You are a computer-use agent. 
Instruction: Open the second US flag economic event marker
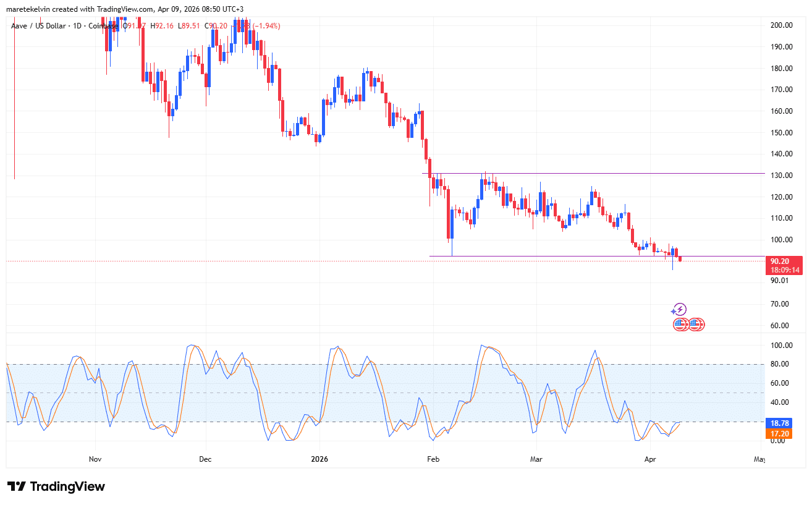[x=696, y=324]
